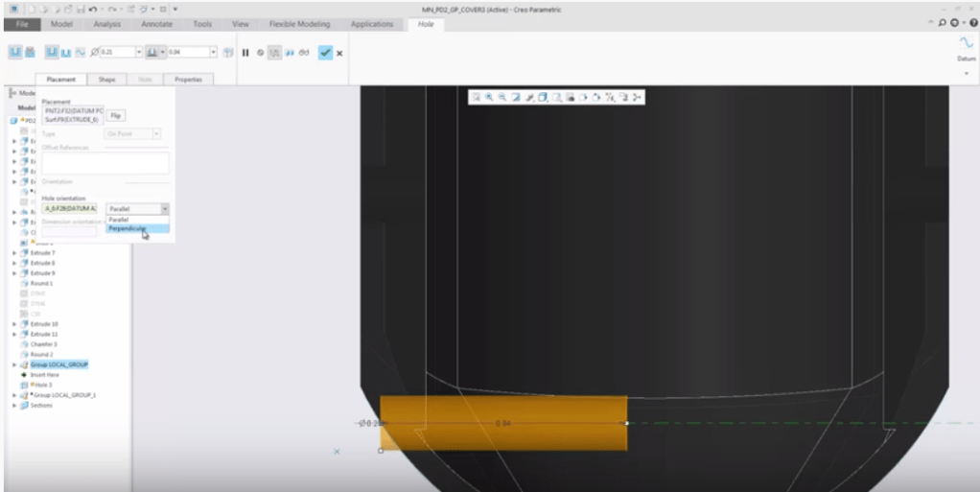This screenshot has height=492, width=980.
Task: Open the hole diameter dropdown
Action: (x=138, y=52)
